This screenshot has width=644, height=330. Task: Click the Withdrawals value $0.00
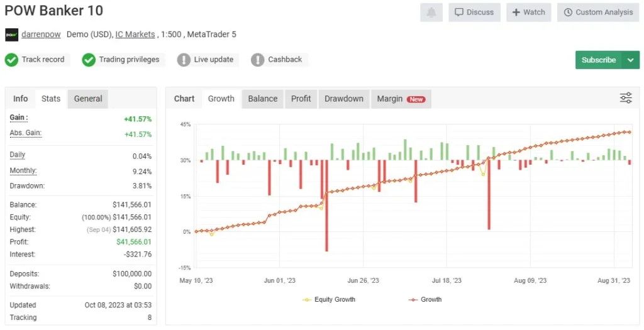[x=143, y=286]
